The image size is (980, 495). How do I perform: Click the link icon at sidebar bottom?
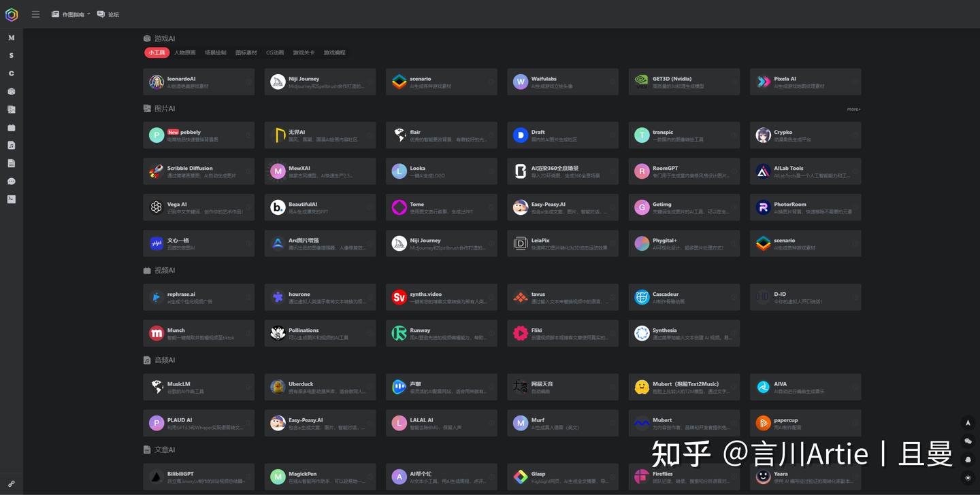pyautogui.click(x=11, y=484)
